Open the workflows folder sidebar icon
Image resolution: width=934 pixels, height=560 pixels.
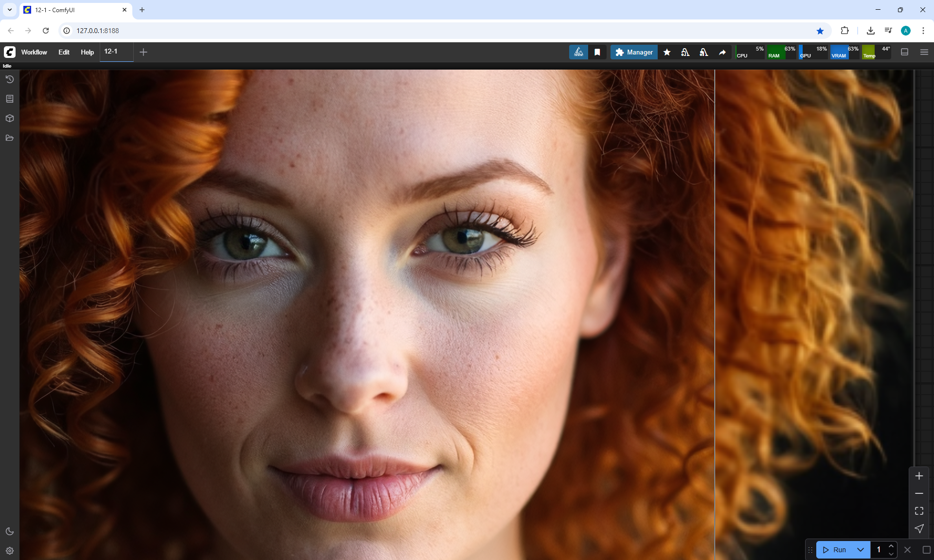[9, 138]
